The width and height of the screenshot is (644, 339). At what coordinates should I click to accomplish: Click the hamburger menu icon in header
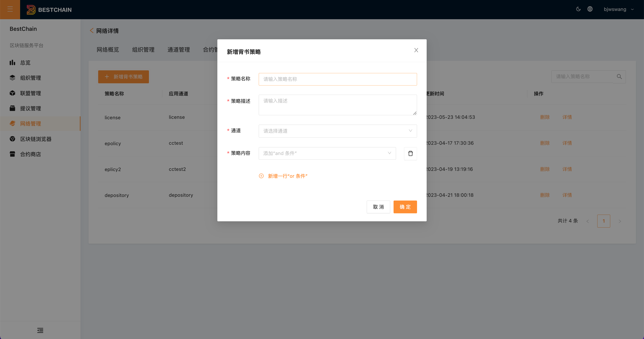click(10, 9)
